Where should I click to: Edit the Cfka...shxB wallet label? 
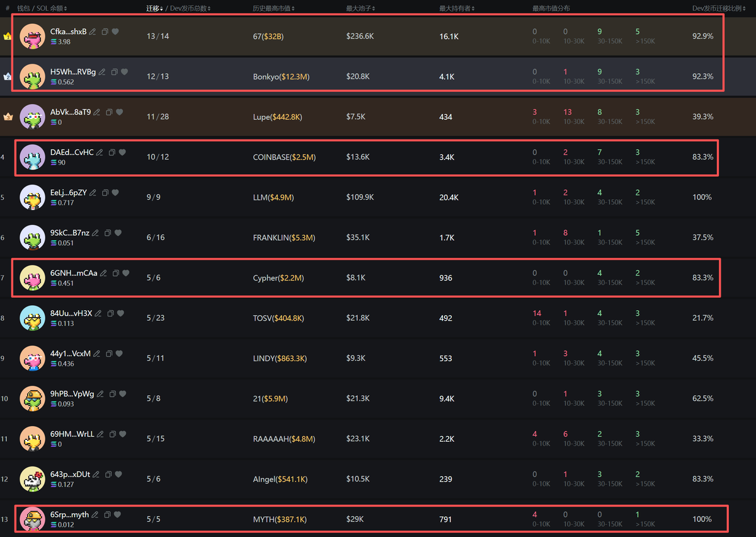(93, 32)
